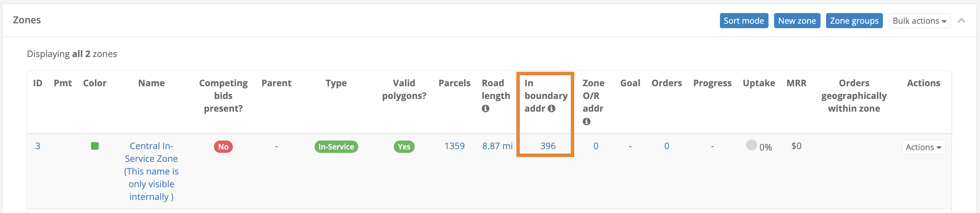Click the green zone color swatch

(x=95, y=146)
